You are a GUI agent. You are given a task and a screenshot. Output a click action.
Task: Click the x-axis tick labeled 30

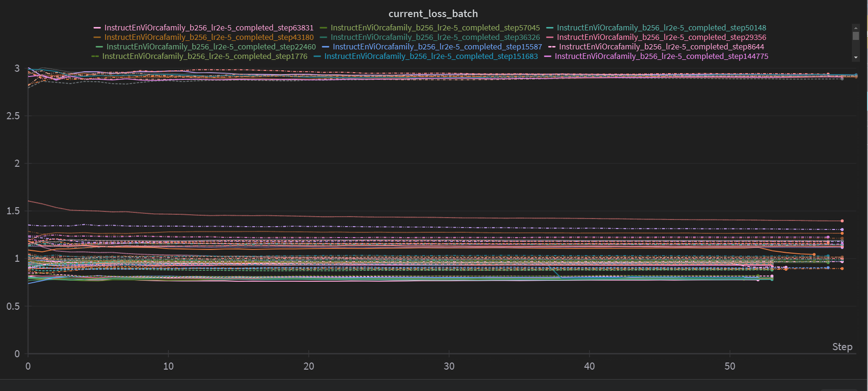tap(449, 366)
